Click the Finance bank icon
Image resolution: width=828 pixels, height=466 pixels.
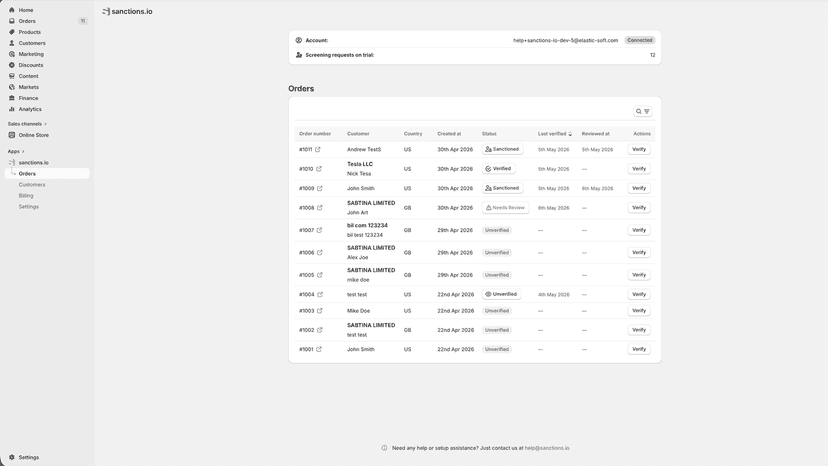[x=12, y=98]
